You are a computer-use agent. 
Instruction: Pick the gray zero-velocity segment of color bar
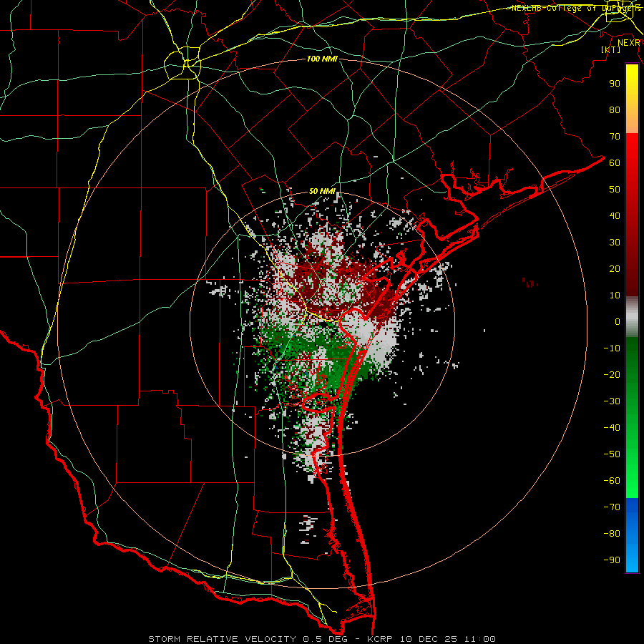pos(632,317)
